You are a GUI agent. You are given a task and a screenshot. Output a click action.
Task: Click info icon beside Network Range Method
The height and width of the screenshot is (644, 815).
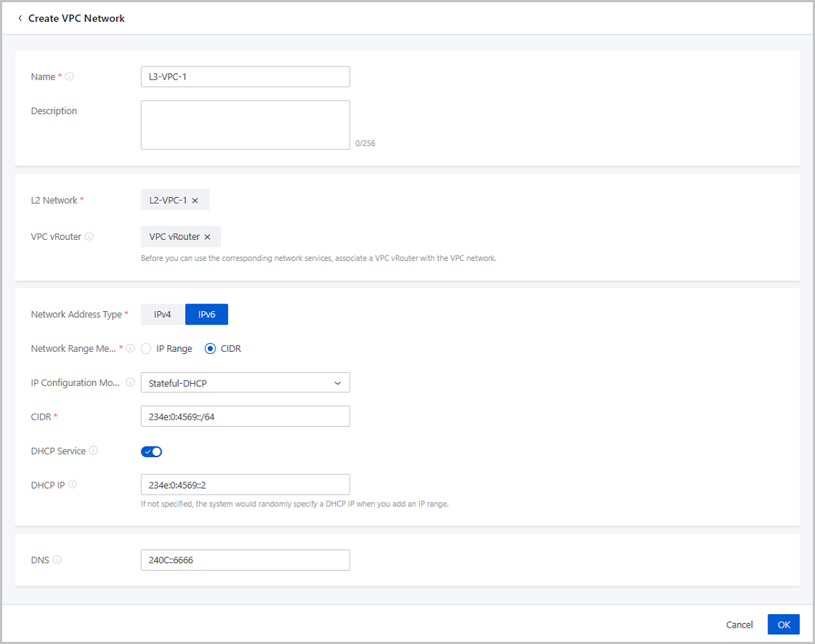click(x=130, y=348)
